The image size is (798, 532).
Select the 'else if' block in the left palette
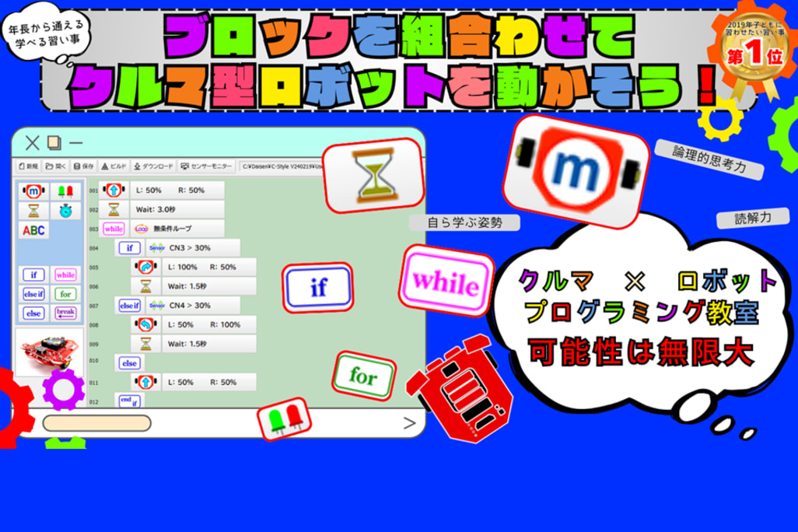coord(34,294)
